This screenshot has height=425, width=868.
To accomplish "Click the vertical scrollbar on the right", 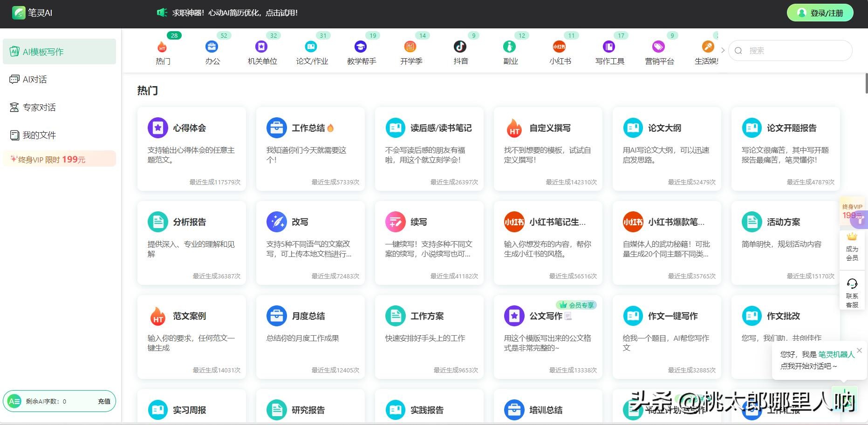I will (x=866, y=84).
